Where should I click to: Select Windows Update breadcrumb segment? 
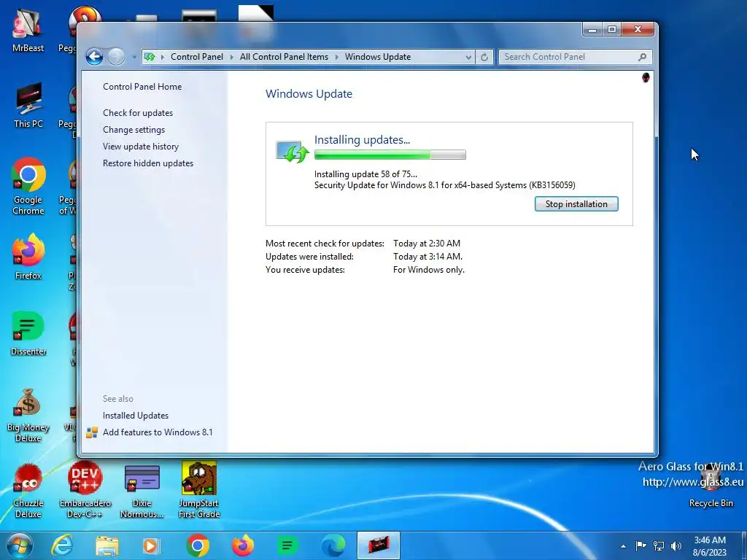coord(378,57)
